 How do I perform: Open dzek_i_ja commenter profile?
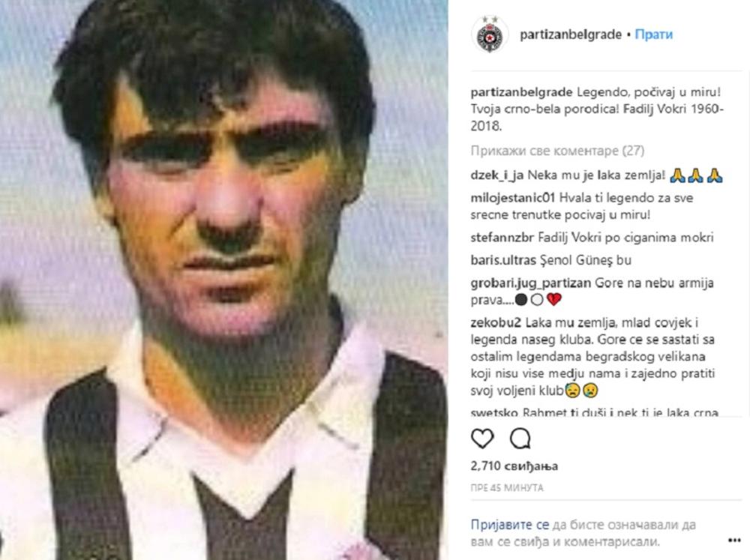(496, 175)
